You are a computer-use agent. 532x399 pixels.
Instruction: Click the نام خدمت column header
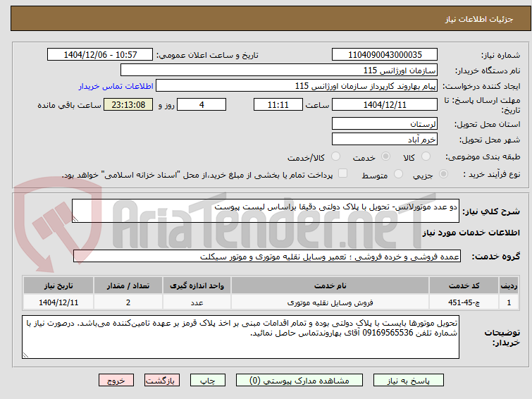330,286
